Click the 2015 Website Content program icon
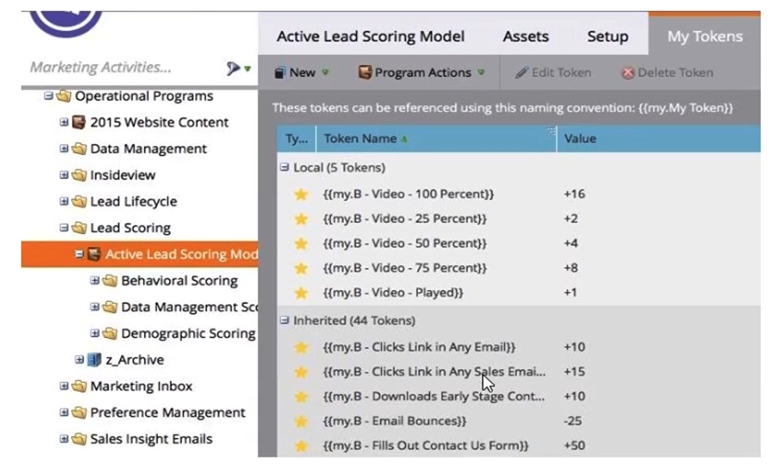 point(79,122)
